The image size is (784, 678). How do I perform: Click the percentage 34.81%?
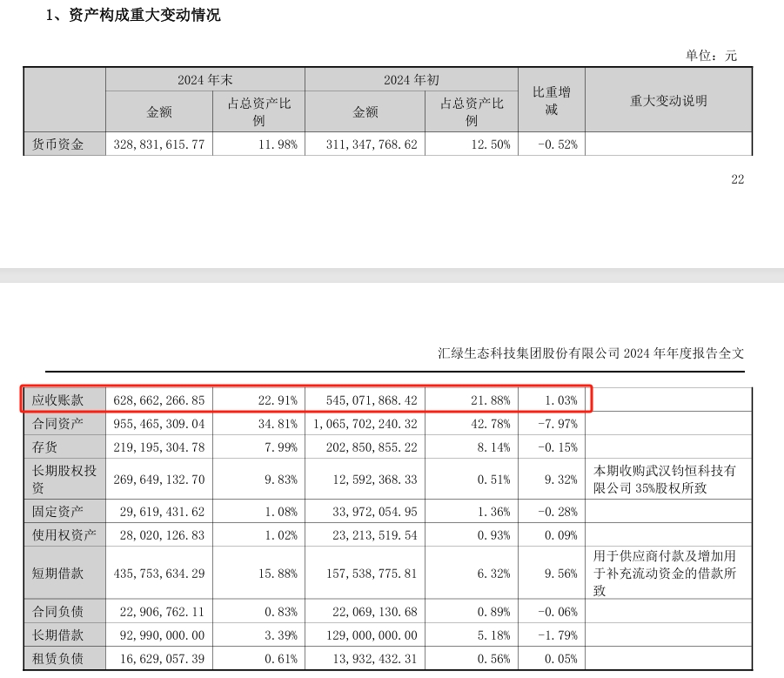click(x=278, y=424)
